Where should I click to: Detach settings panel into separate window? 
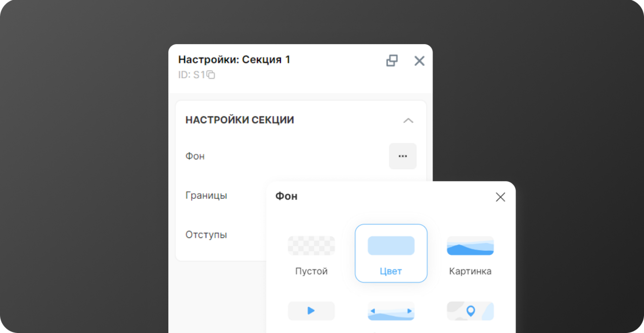pyautogui.click(x=392, y=61)
